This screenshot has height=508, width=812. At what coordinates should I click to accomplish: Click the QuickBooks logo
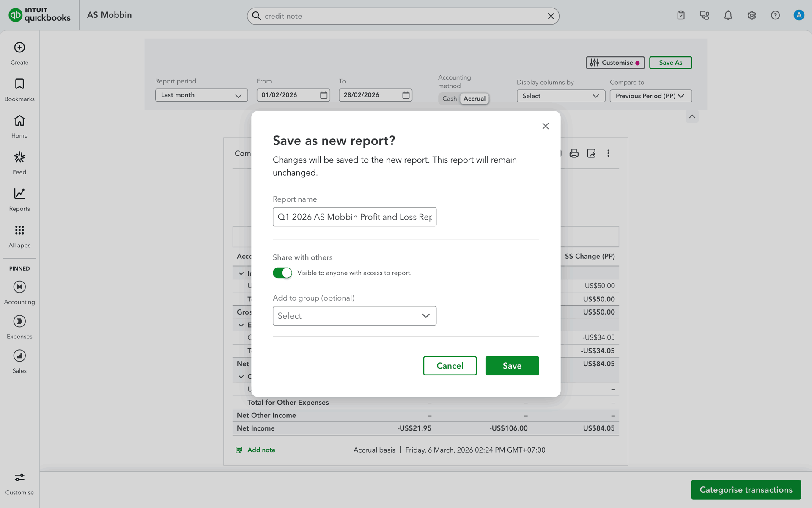coord(39,15)
